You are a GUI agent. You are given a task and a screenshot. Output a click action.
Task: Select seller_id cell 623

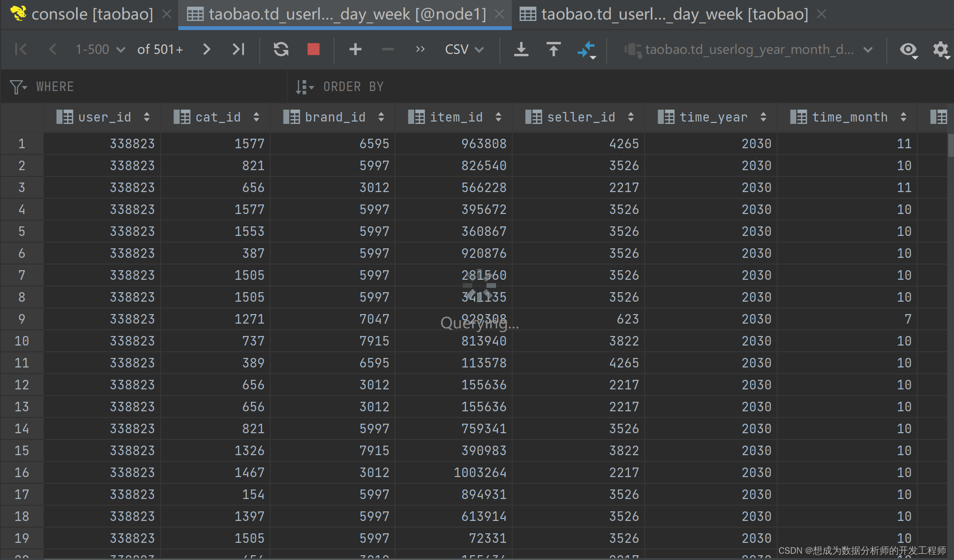pos(578,319)
